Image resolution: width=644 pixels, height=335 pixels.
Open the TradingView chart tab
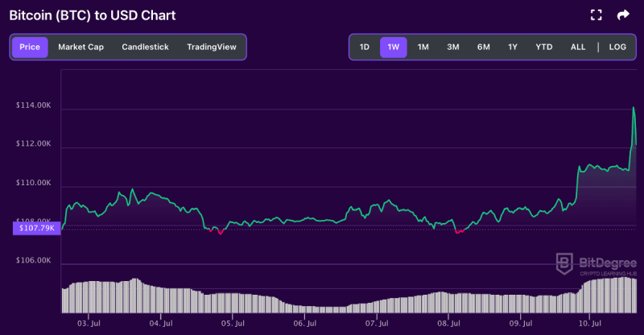(212, 47)
